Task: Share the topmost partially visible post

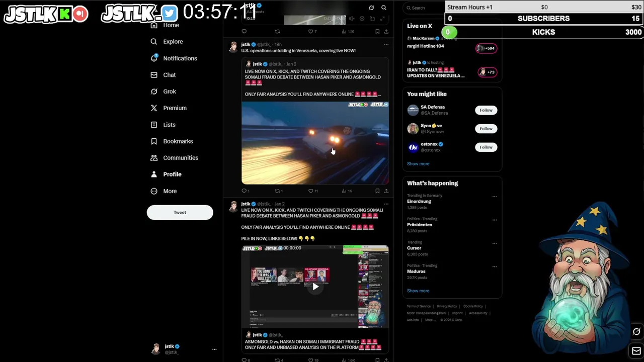Action: (386, 31)
